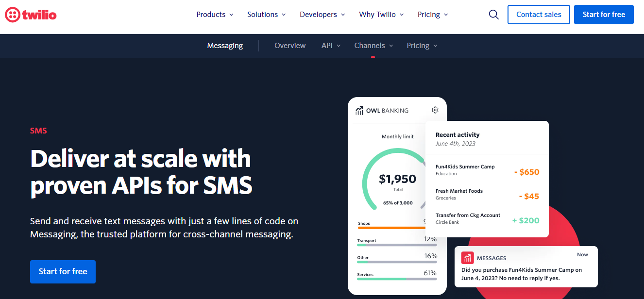This screenshot has width=644, height=299.
Task: Open the Channels submenu
Action: click(x=373, y=46)
